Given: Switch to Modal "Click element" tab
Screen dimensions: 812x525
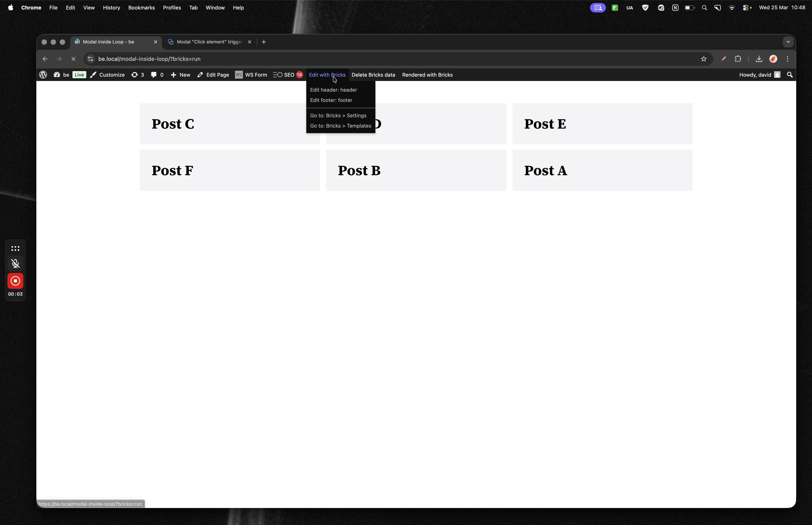Looking at the screenshot, I should (209, 42).
